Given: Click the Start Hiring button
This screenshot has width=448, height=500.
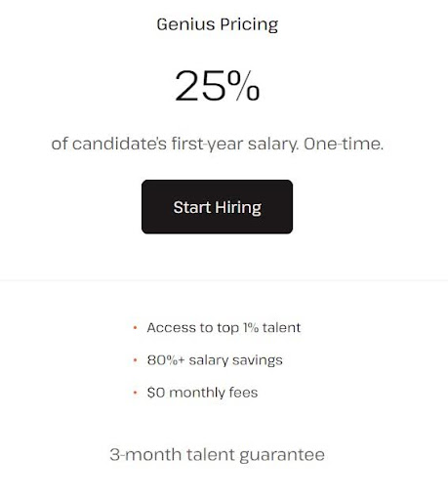Looking at the screenshot, I should 217,207.
